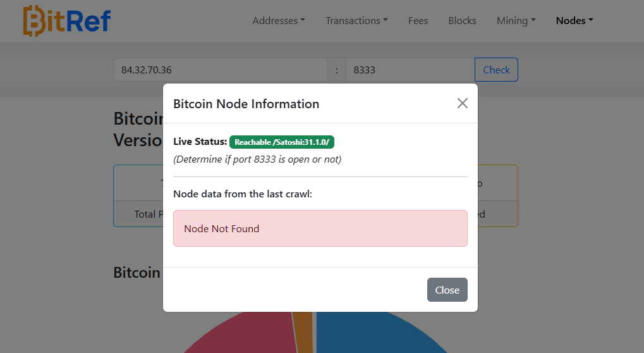Click the 'Node data from the last crawl' label
This screenshot has width=644, height=353.
(243, 194)
